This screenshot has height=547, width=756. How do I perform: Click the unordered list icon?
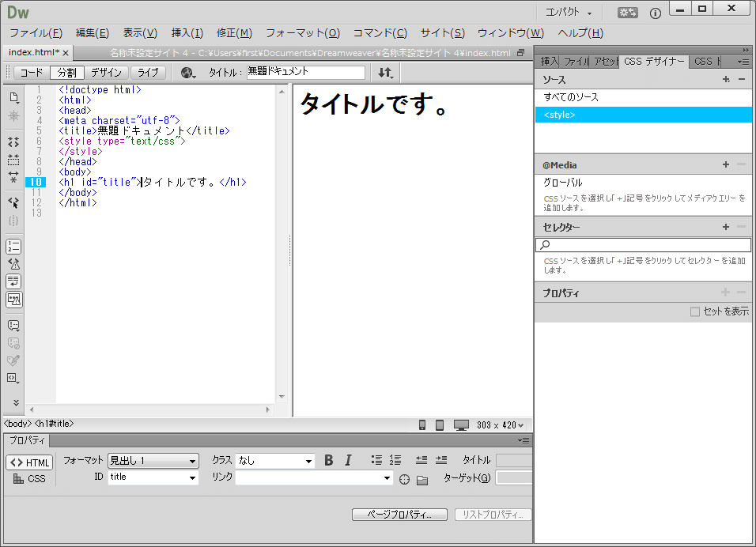[x=376, y=460]
